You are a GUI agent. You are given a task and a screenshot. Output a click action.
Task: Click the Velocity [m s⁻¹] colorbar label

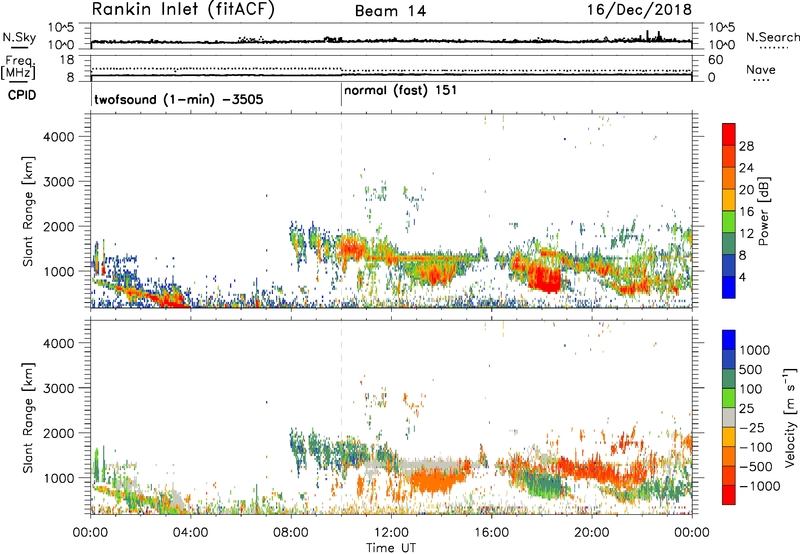point(790,417)
